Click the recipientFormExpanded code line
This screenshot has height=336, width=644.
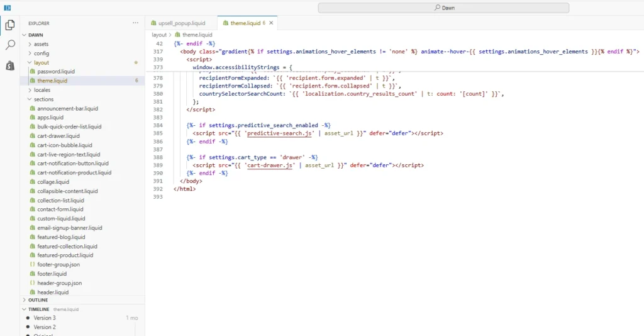pyautogui.click(x=297, y=78)
